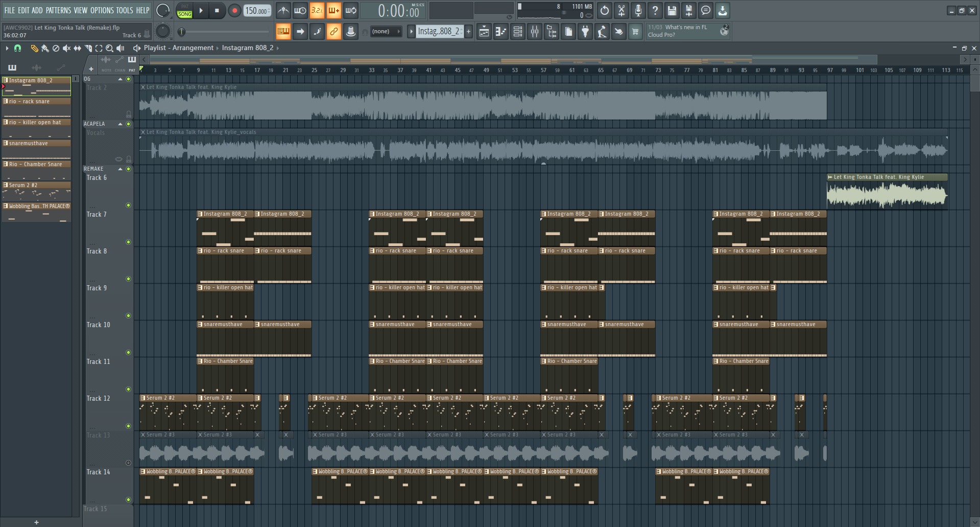
Task: Click the one-click audio recording microphone
Action: pos(638,10)
